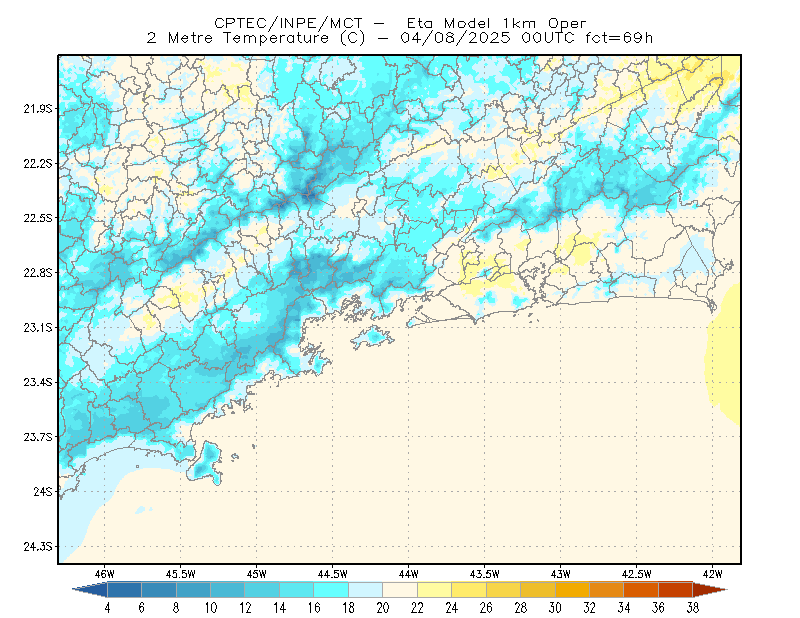Screen dimensions: 800x618
Task: Click the orange 30-32 legend color swatch
Action: [x=572, y=590]
